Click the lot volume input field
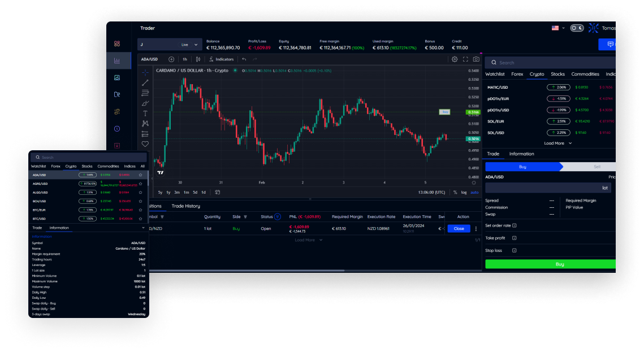Viewport: 644px width, 353px height. click(548, 188)
